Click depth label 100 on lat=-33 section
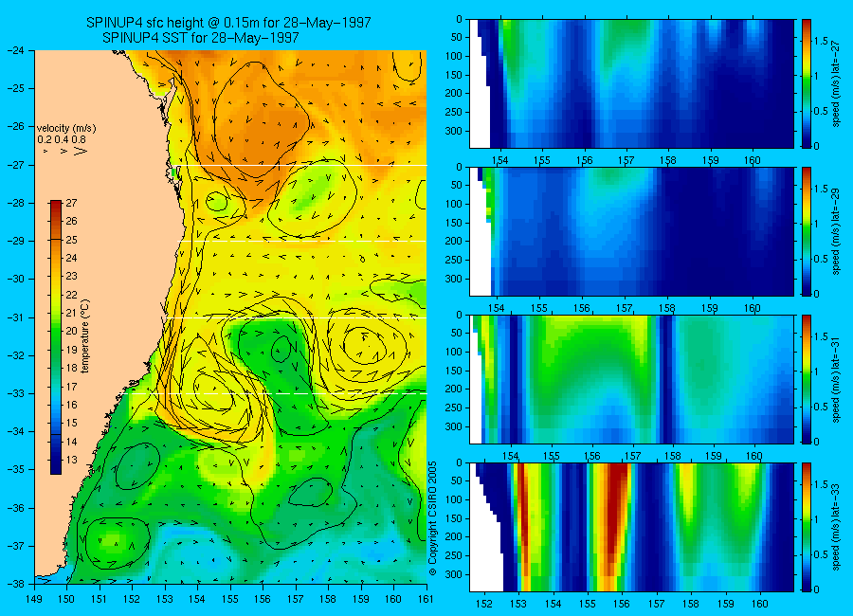 453,500
